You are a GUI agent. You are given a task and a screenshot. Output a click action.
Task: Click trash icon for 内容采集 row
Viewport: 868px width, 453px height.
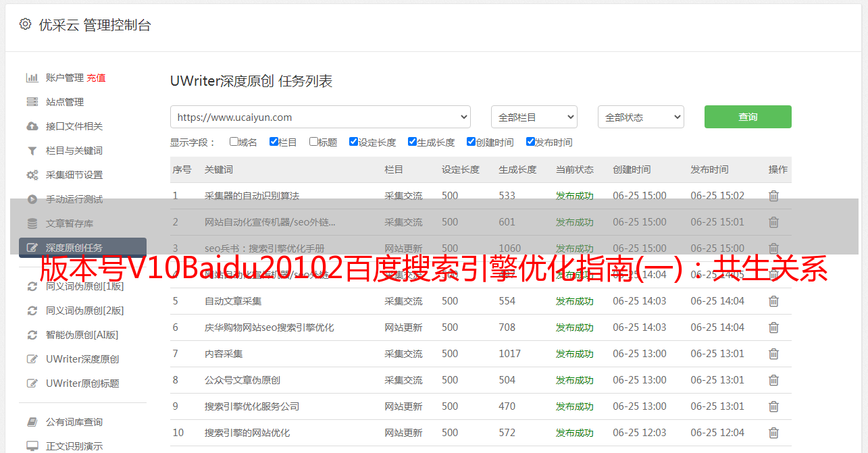coord(773,354)
